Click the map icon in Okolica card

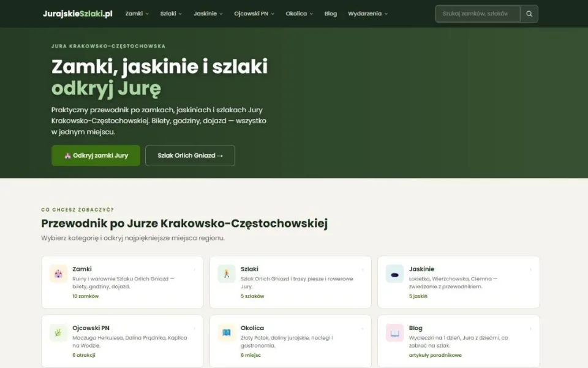click(x=227, y=332)
